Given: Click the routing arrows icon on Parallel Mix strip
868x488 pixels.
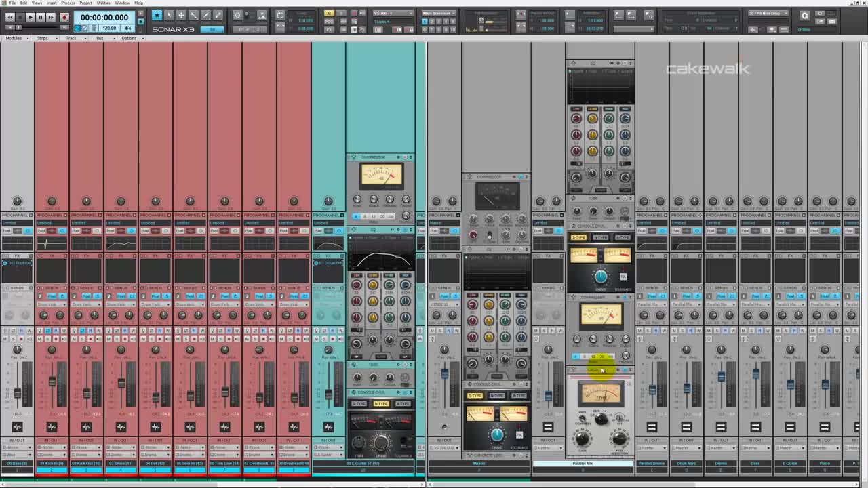Looking at the screenshot, I should coord(548,427).
